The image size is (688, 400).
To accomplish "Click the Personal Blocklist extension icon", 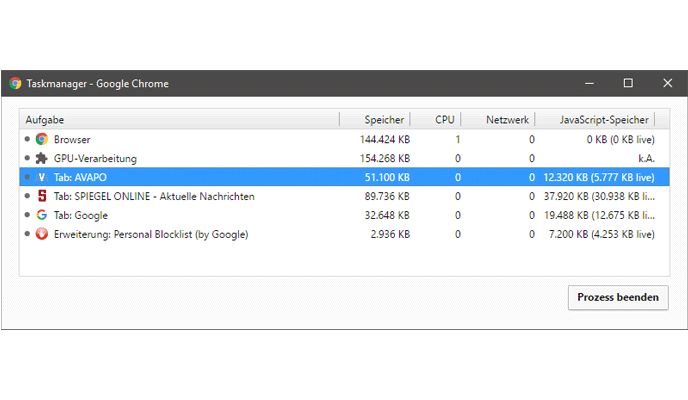I will tap(42, 234).
